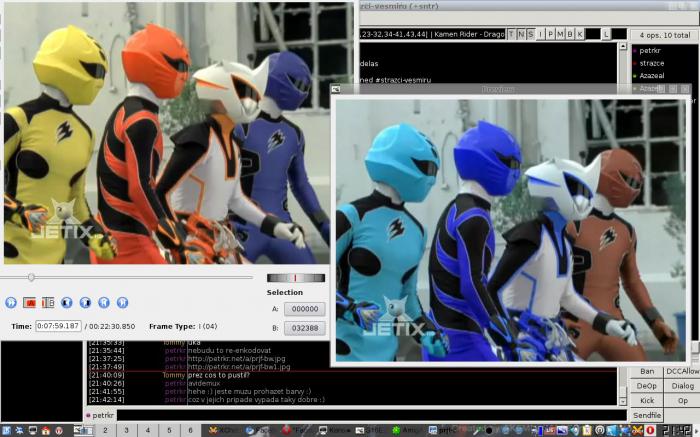Image resolution: width=700 pixels, height=437 pixels.
Task: Switch to virtual desktop 5 in the pager
Action: (x=169, y=430)
